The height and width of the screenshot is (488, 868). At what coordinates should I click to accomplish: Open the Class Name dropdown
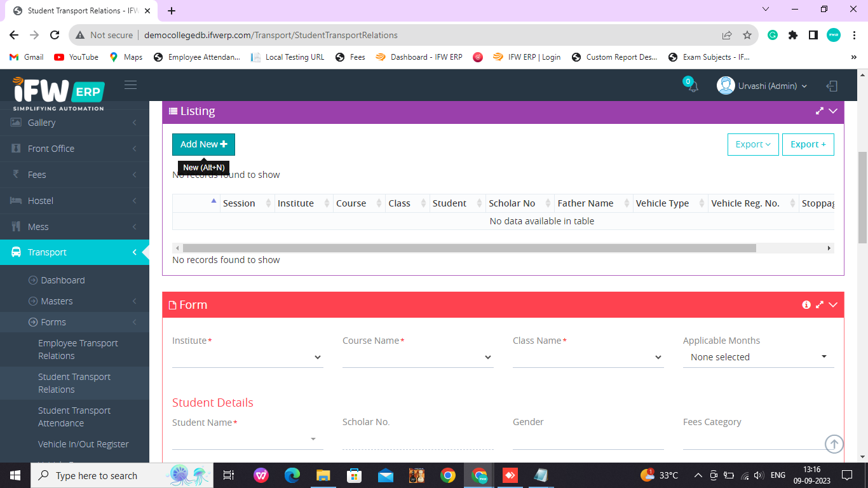tap(588, 357)
